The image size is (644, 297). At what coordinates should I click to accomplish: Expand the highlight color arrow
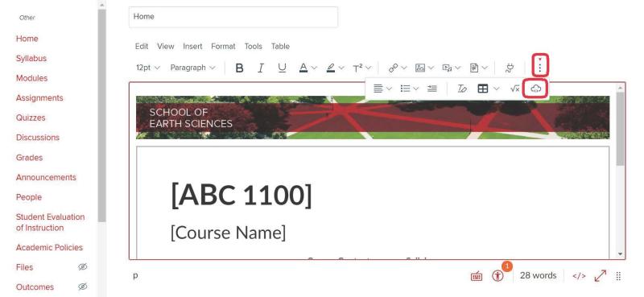[x=341, y=68]
